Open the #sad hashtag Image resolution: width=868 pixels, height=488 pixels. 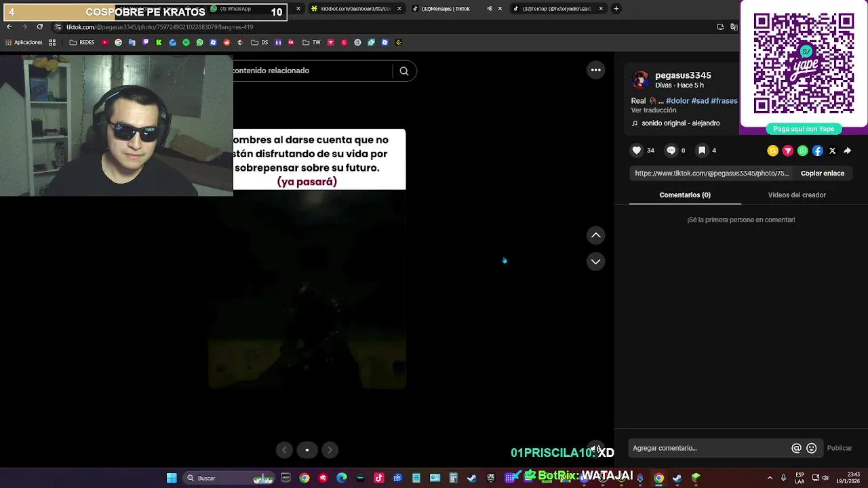(700, 101)
